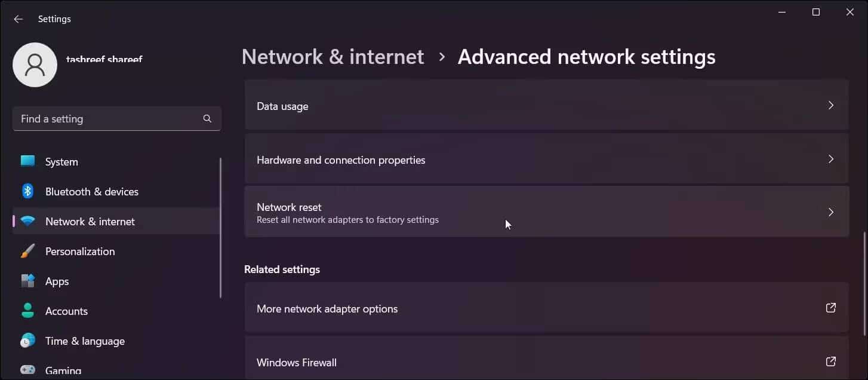Open Personalization settings
Screen dimensions: 868x380
(80, 251)
